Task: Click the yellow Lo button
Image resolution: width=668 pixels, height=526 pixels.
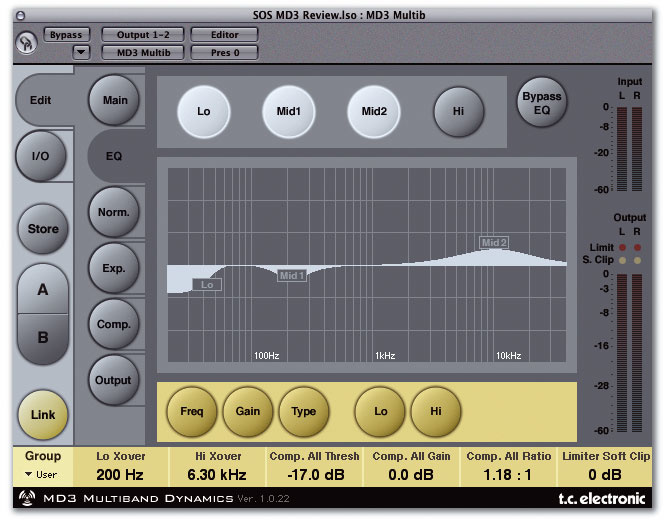Action: click(380, 411)
